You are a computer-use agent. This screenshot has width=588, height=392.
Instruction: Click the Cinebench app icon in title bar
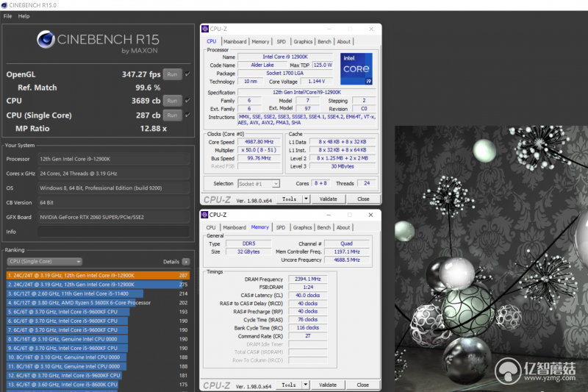click(4, 5)
